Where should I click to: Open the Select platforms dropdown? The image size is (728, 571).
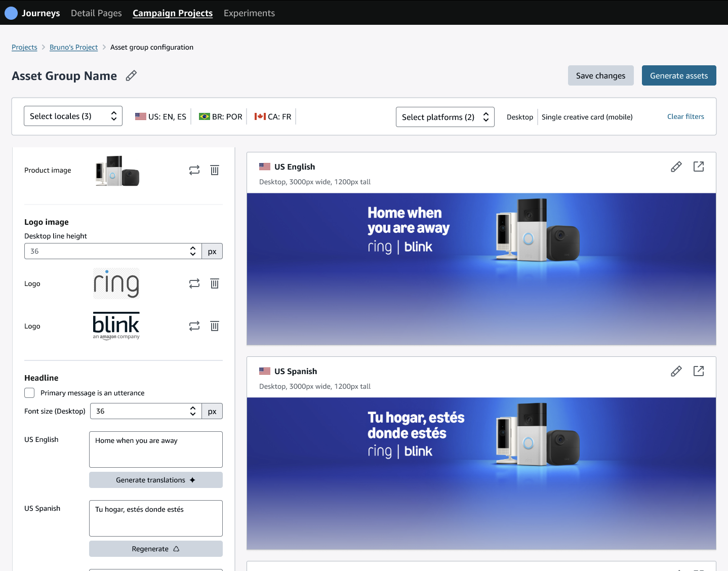pos(445,117)
